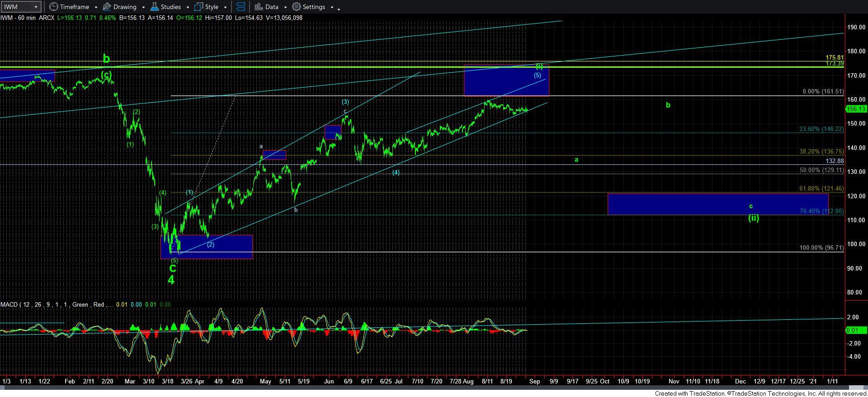Select the blue target box near wave c (ii)
This screenshot has width=868, height=397.
click(718, 204)
